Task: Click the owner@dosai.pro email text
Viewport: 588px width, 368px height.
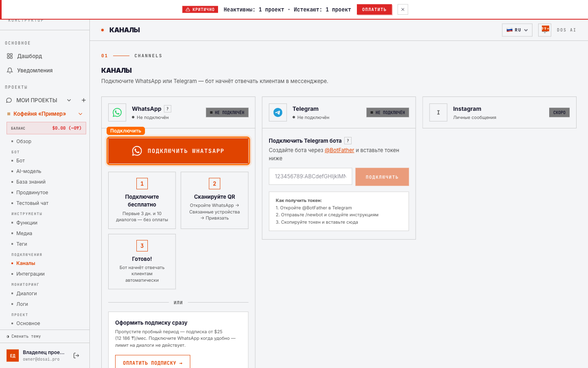Action: click(x=41, y=359)
